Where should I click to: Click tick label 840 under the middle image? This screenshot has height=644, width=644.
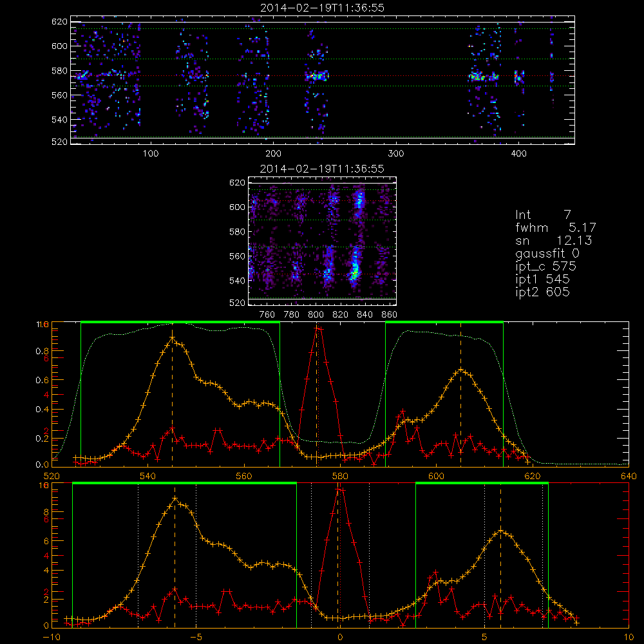[x=365, y=315]
